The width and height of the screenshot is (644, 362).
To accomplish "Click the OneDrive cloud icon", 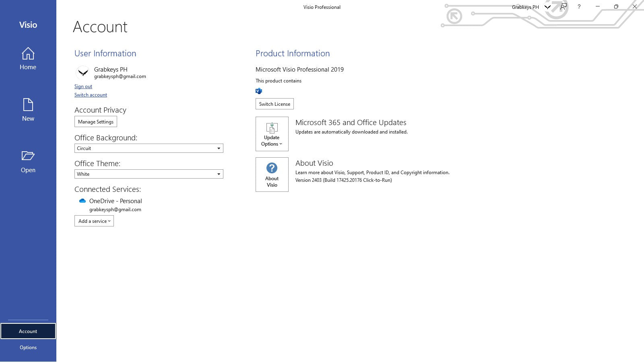I will (x=83, y=201).
